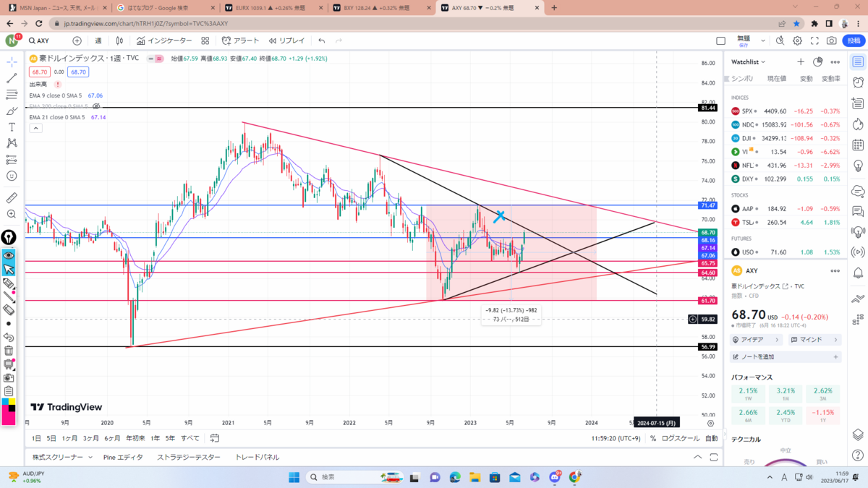Viewport: 868px width, 488px height.
Task: Click the compare or add symbol plus icon
Action: point(77,41)
